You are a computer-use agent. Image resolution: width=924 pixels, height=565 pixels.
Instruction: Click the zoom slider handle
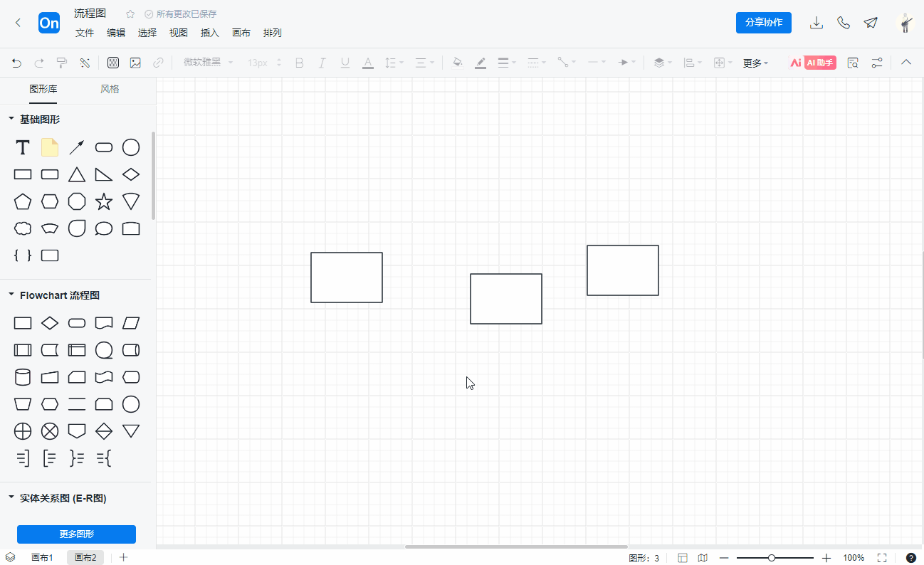coord(772,558)
